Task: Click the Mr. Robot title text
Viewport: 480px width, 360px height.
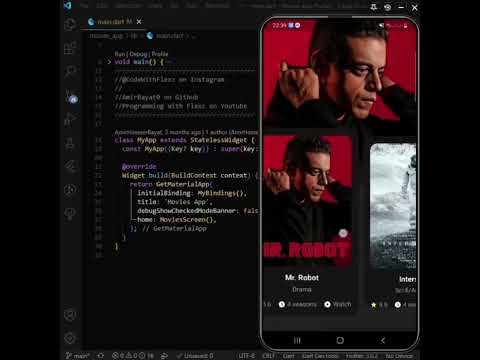Action: [302, 278]
